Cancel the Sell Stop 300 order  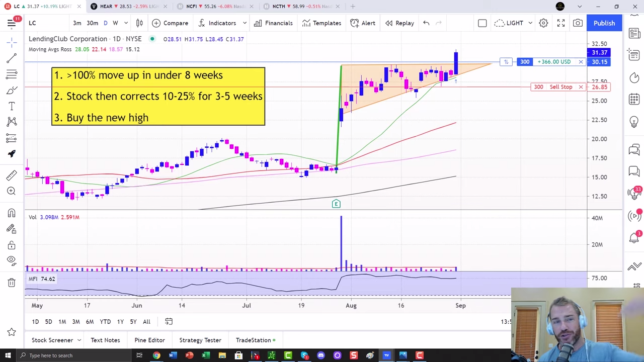pos(581,86)
